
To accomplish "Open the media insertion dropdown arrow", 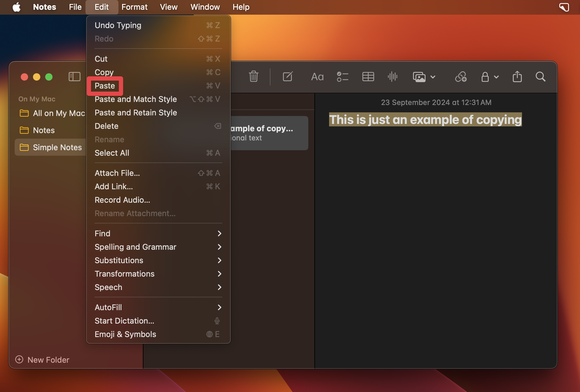I will click(x=433, y=78).
